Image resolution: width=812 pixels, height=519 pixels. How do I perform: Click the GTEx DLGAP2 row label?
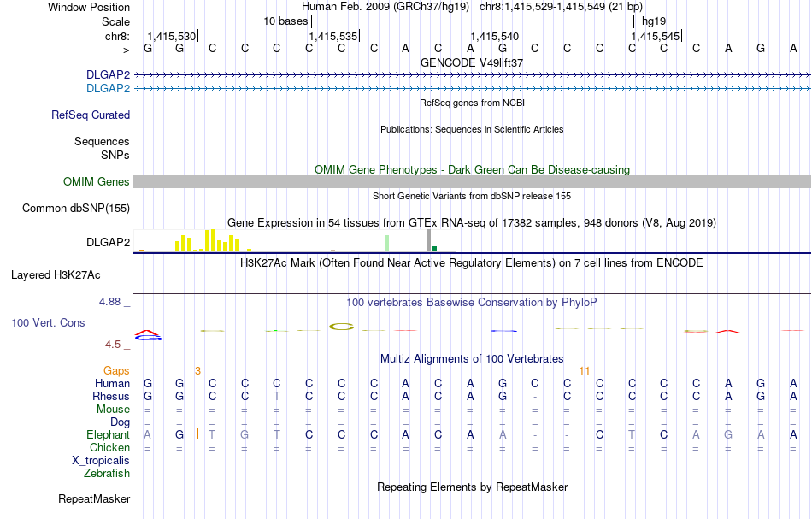coord(108,243)
